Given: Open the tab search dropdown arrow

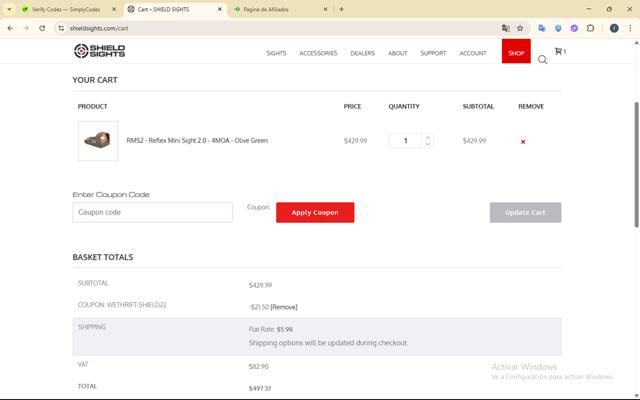Looking at the screenshot, I should coord(9,9).
